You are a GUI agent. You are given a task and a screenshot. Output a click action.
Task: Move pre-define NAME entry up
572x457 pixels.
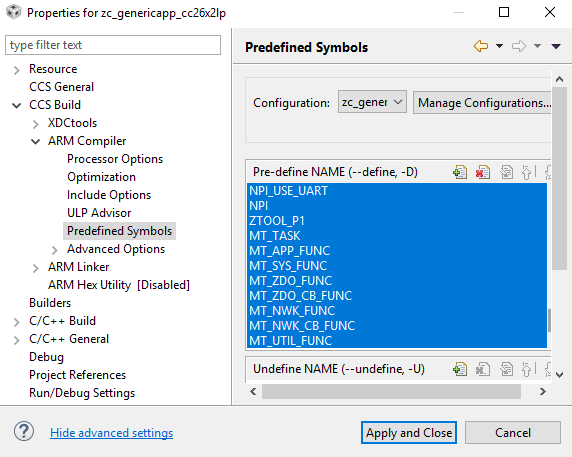[x=526, y=172]
